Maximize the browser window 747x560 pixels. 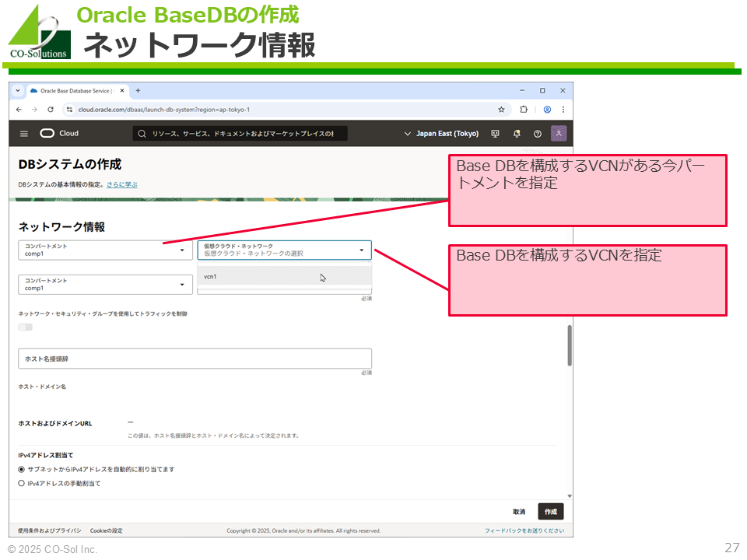pyautogui.click(x=542, y=90)
